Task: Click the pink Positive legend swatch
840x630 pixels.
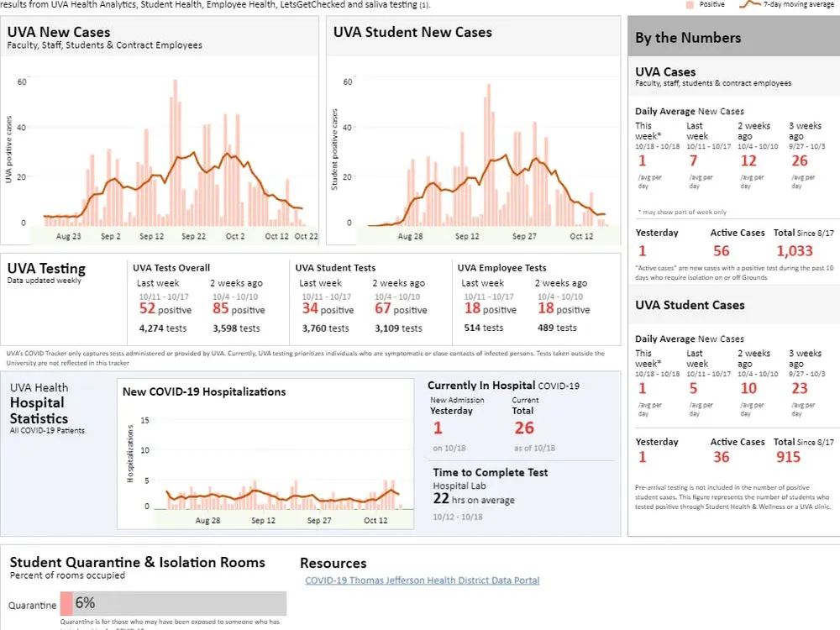Action: coord(690,4)
